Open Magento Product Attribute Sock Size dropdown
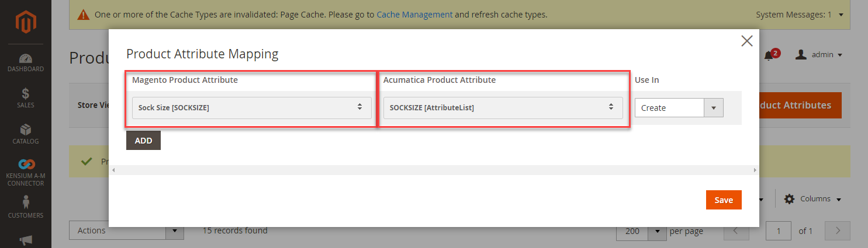 pyautogui.click(x=251, y=107)
